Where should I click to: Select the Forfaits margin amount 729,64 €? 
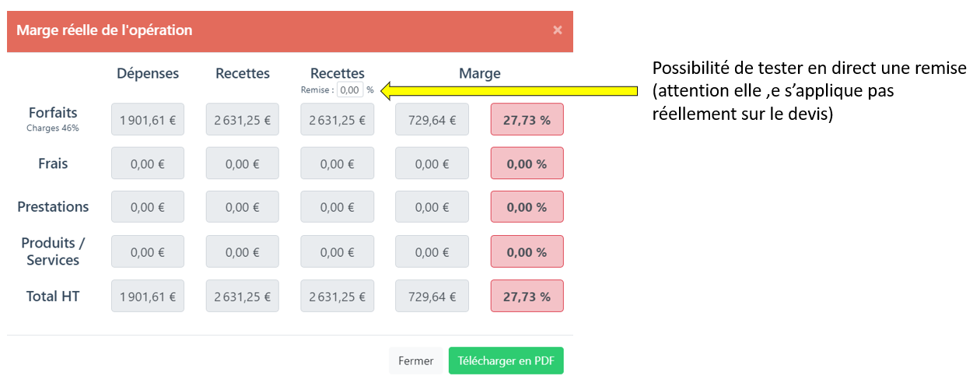click(432, 120)
